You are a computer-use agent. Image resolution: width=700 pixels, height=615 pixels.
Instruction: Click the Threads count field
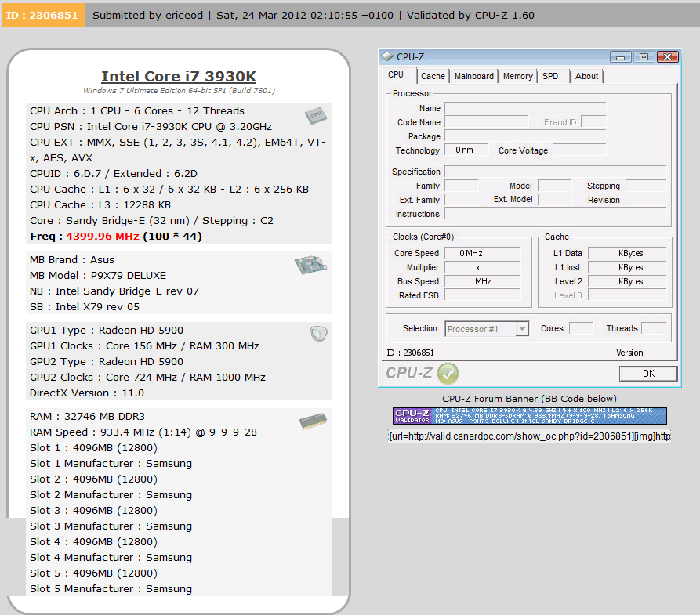point(653,328)
